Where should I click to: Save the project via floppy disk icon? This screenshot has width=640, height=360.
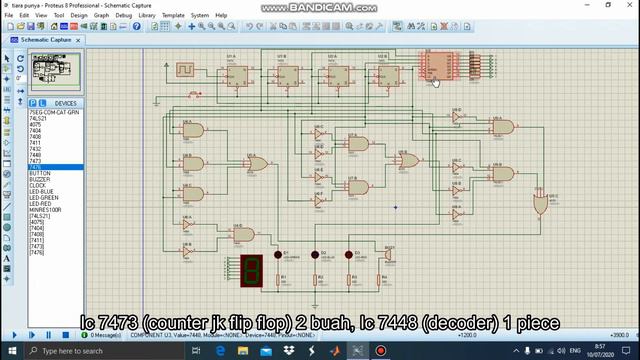[x=31, y=27]
